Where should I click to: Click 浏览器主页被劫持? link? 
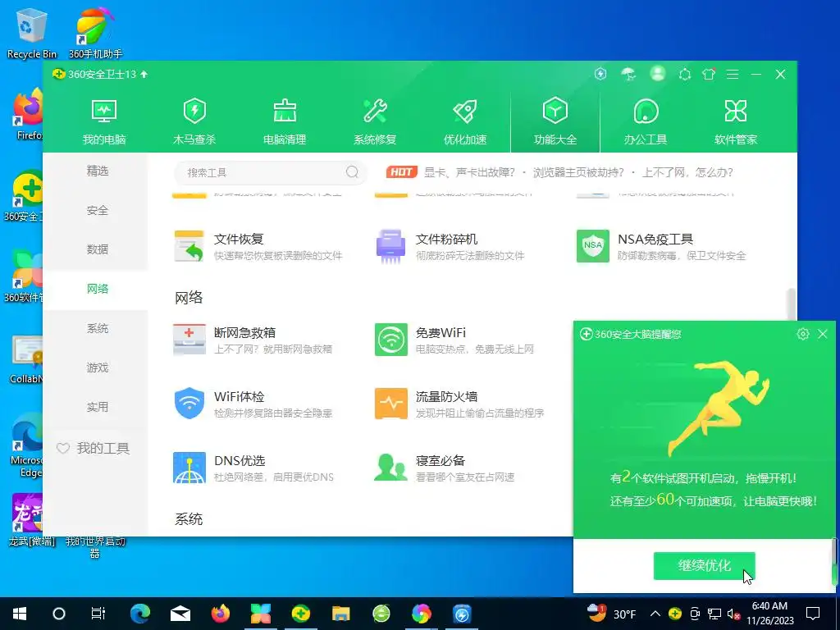[x=578, y=172]
